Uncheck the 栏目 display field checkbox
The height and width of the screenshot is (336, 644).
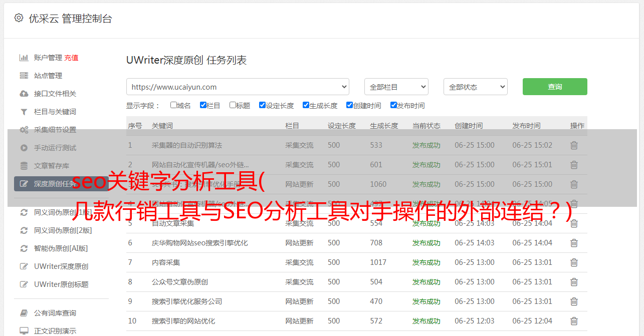(x=203, y=105)
